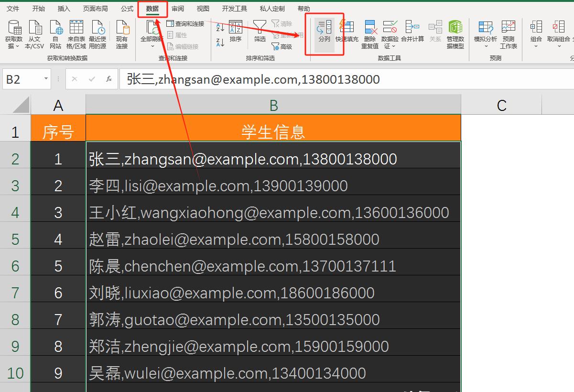The width and height of the screenshot is (574, 392).
Task: Open 管理数据模型 (Manage Data Model)
Action: (455, 34)
